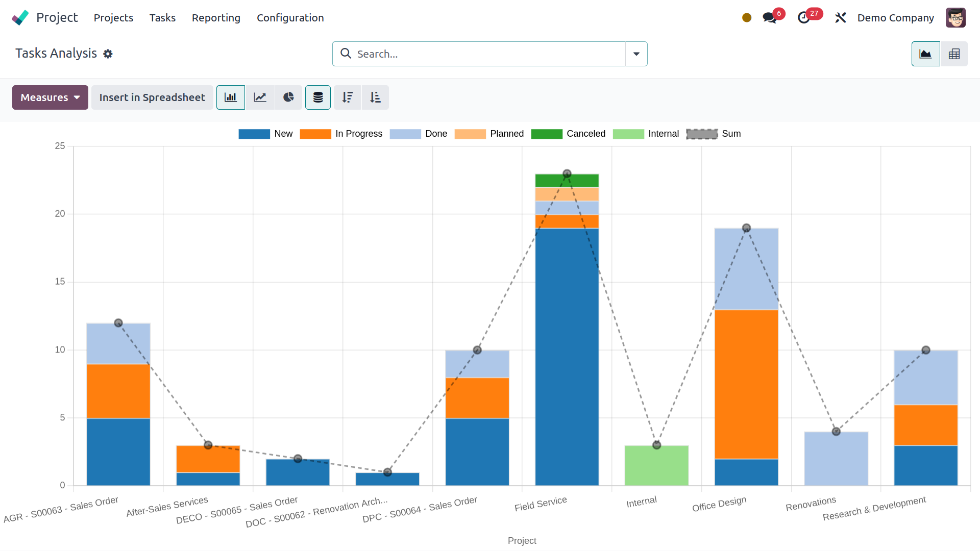The height and width of the screenshot is (551, 980).
Task: Expand the search options dropdown arrow
Action: click(x=636, y=54)
